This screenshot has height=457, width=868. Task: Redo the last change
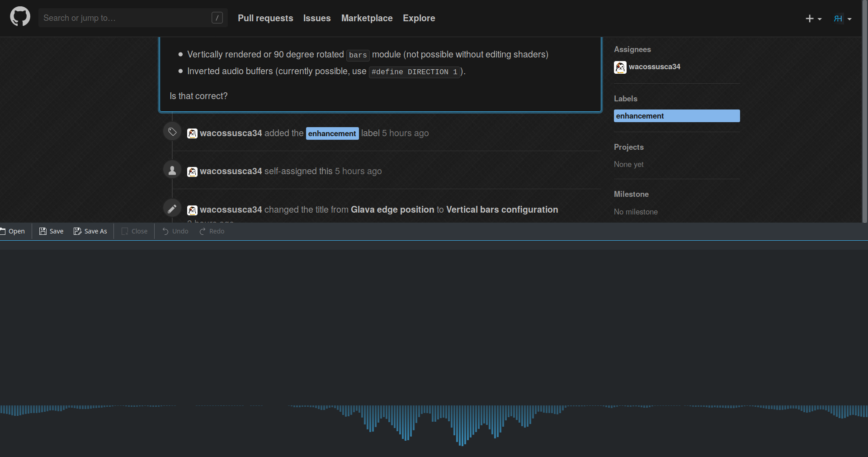point(202,231)
